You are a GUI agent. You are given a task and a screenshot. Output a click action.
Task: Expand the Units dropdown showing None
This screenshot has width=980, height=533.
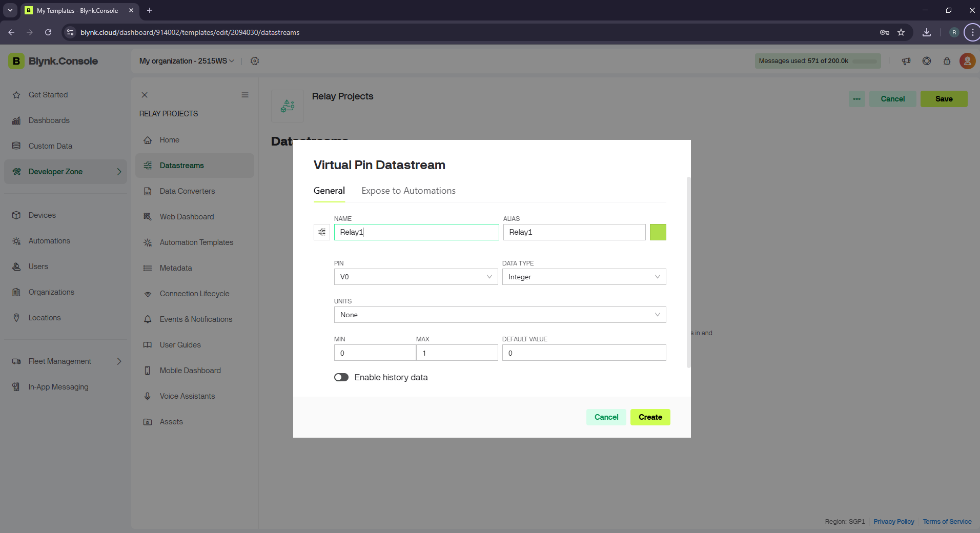point(500,315)
